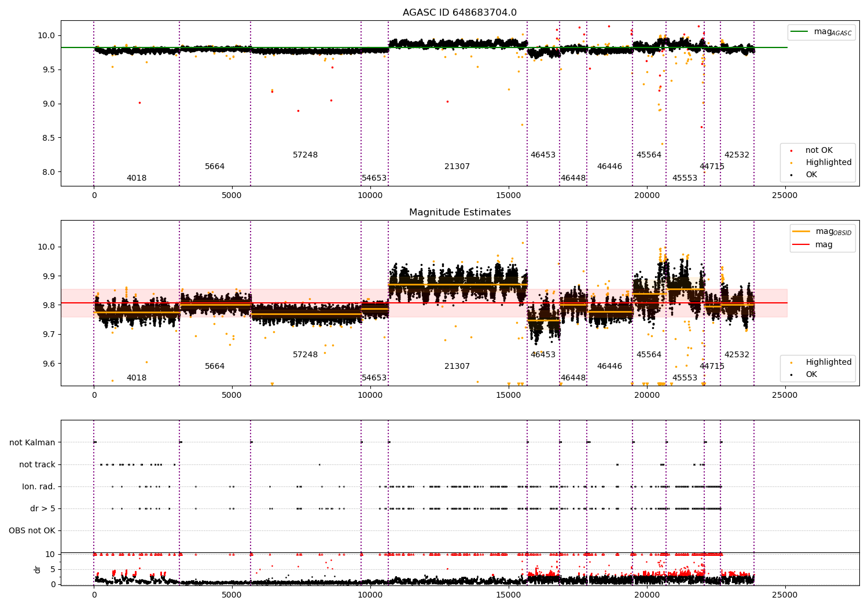Click the 'not track' axis label
This screenshot has width=868, height=608.
(37, 465)
